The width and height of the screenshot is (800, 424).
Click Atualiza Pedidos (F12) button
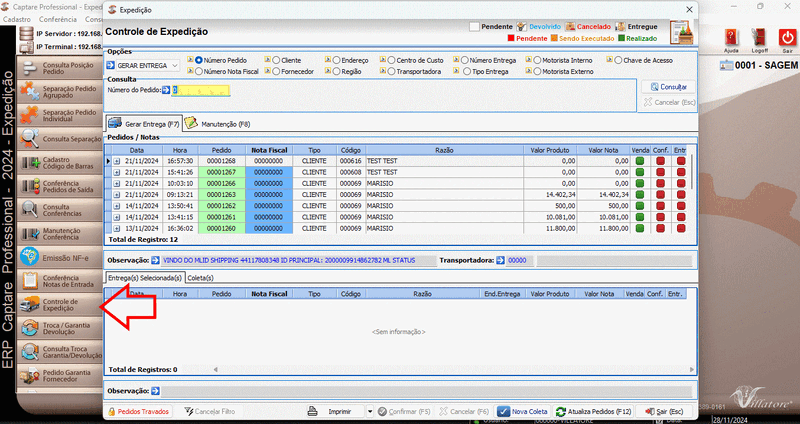[x=593, y=411]
